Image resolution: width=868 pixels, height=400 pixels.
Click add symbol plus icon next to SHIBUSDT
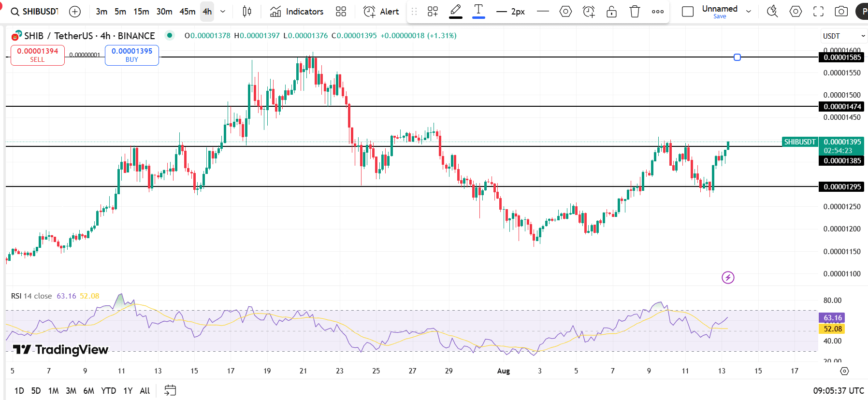tap(75, 12)
